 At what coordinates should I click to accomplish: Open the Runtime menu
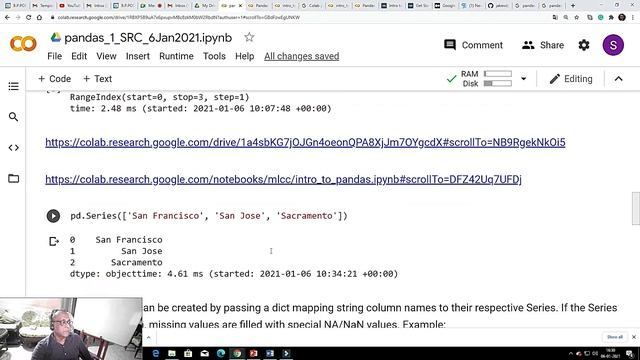pyautogui.click(x=176, y=56)
